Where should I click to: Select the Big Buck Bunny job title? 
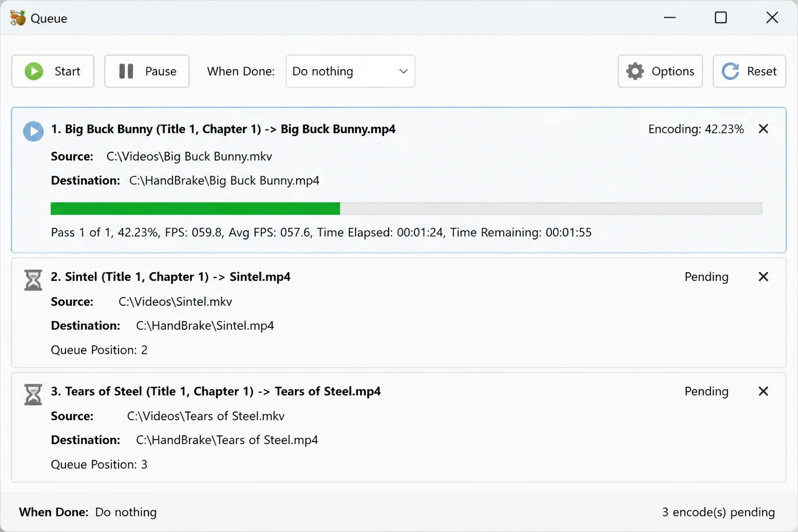(223, 129)
